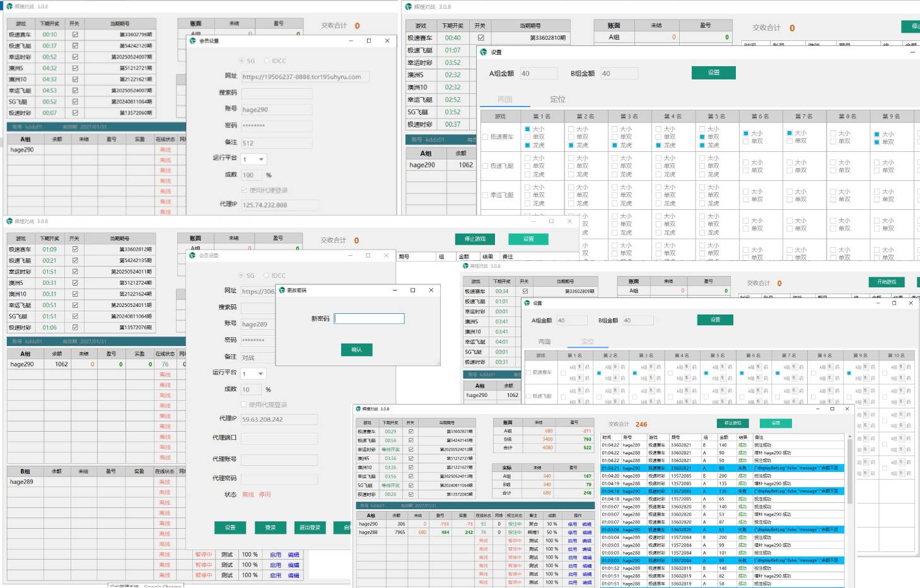Close the 更改密码 dialog

coord(431,291)
